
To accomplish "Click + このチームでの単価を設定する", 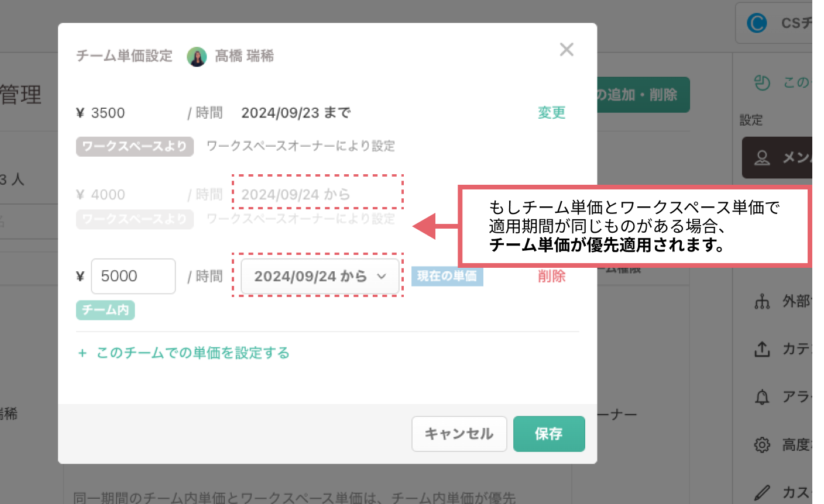I will pyautogui.click(x=184, y=353).
